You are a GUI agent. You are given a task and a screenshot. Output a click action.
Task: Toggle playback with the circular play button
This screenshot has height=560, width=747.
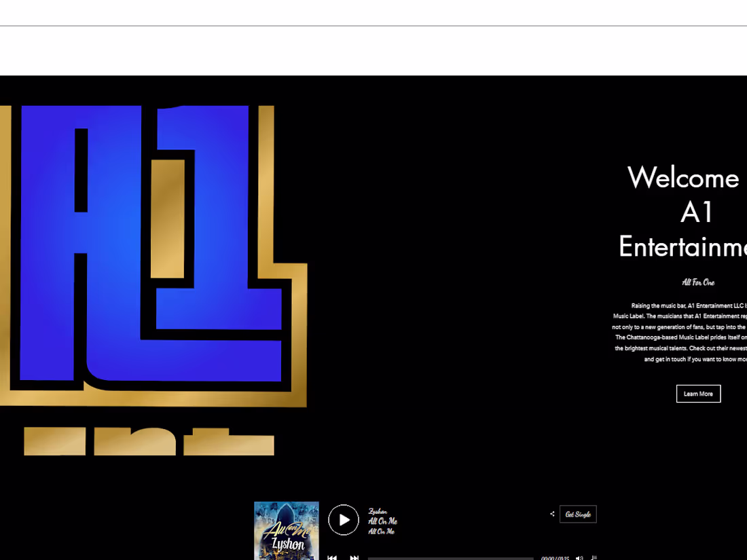pyautogui.click(x=344, y=519)
